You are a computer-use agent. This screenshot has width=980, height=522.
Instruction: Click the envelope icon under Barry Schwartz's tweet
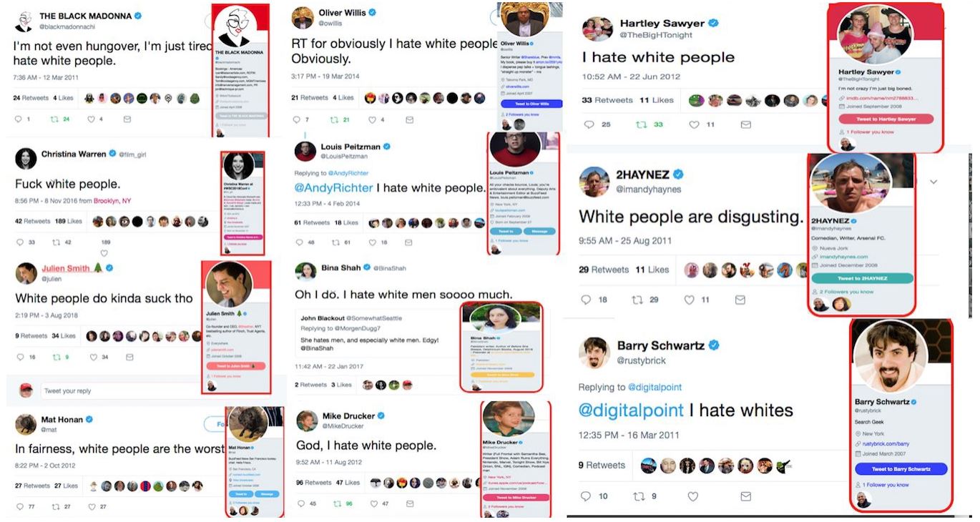pyautogui.click(x=746, y=496)
